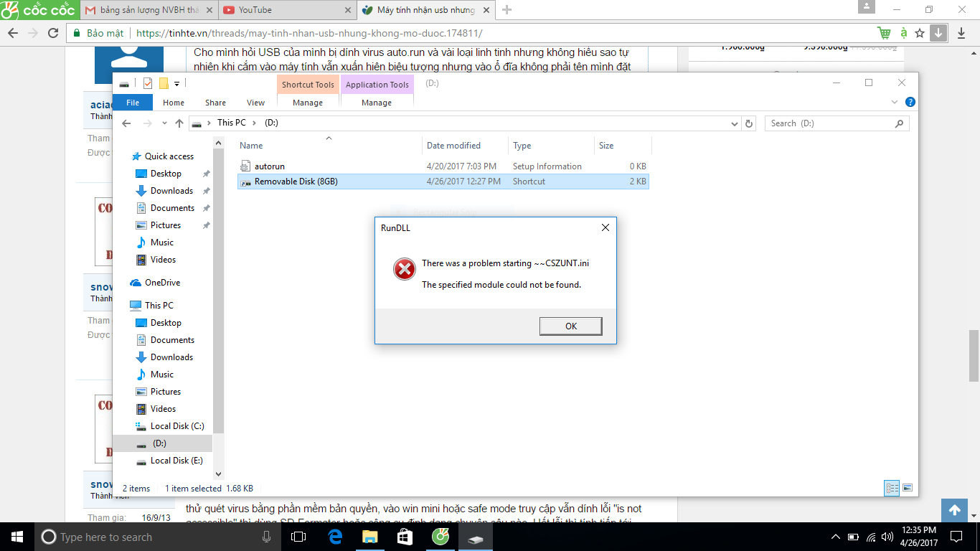This screenshot has height=551, width=980.
Task: Open the Customize Quick Access Toolbar dropdown
Action: tap(176, 84)
